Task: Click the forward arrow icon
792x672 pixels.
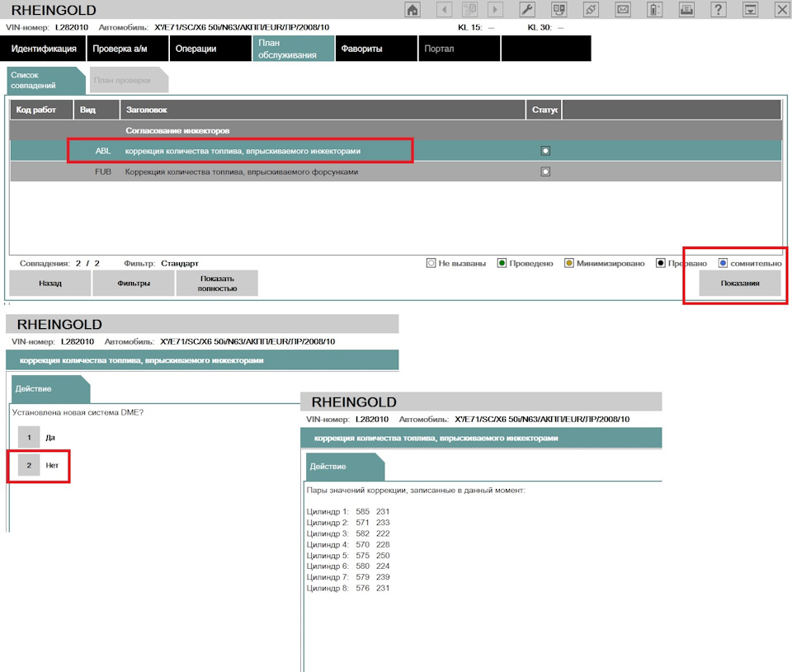Action: [495, 10]
